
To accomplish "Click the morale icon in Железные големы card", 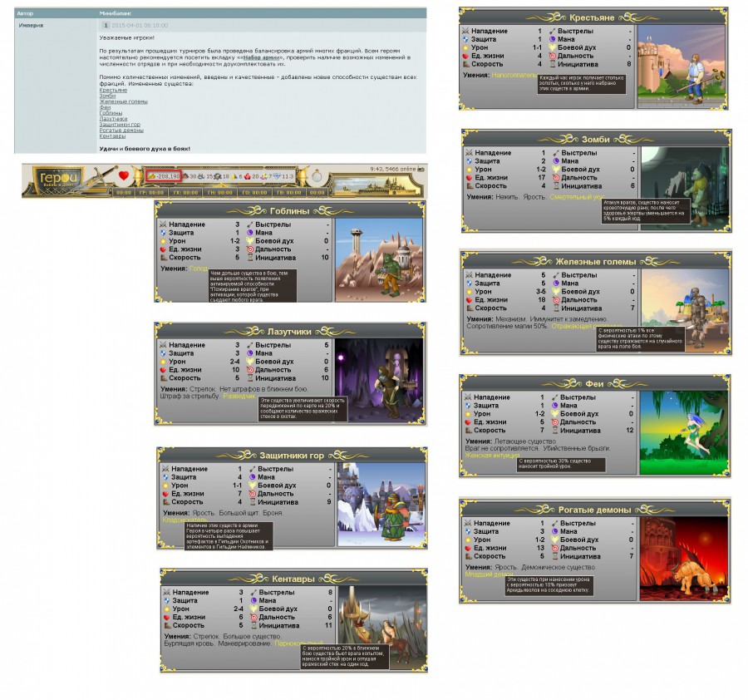I will (552, 292).
